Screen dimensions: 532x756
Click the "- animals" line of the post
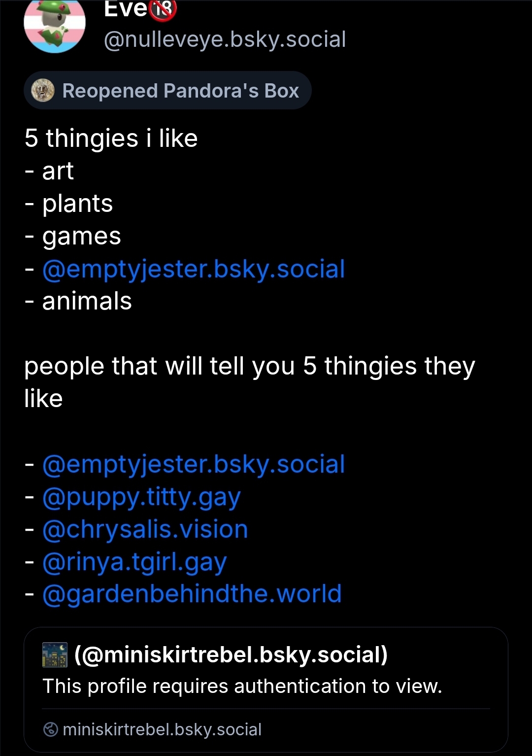79,301
